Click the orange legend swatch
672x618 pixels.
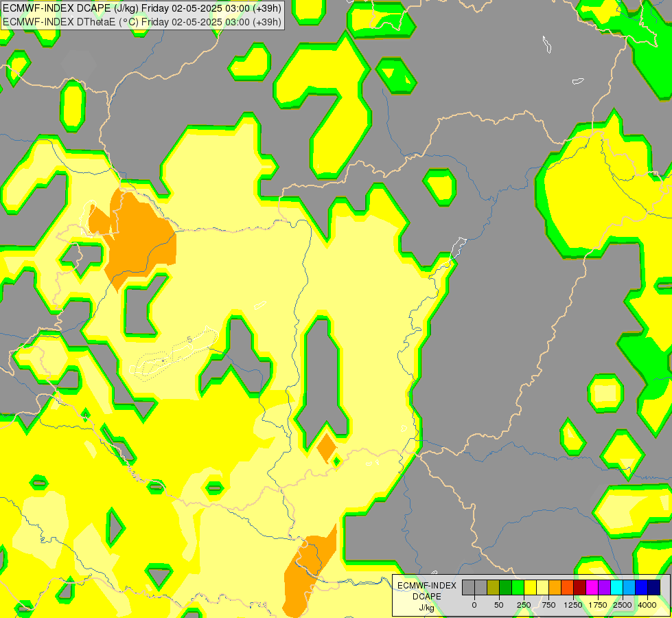(555, 587)
